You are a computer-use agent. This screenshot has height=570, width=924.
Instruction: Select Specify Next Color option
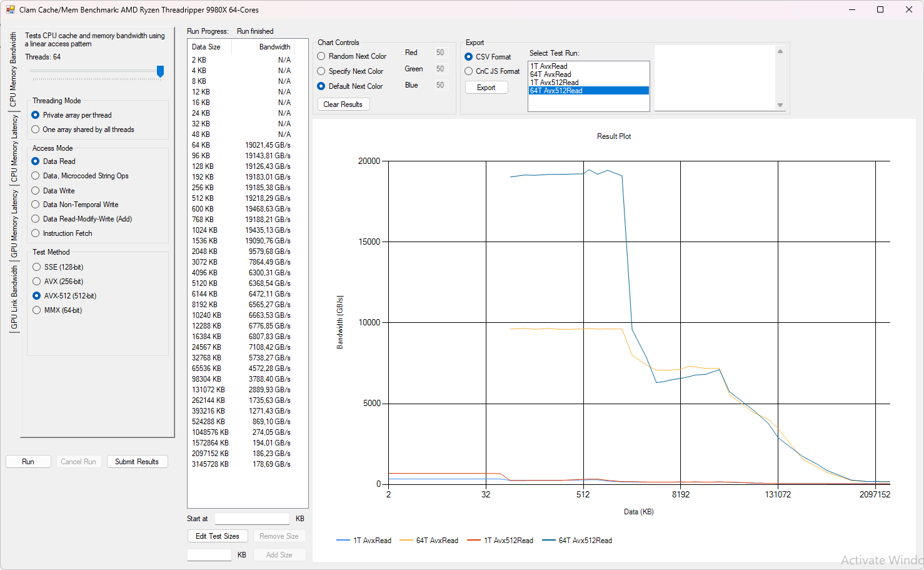pos(350,71)
